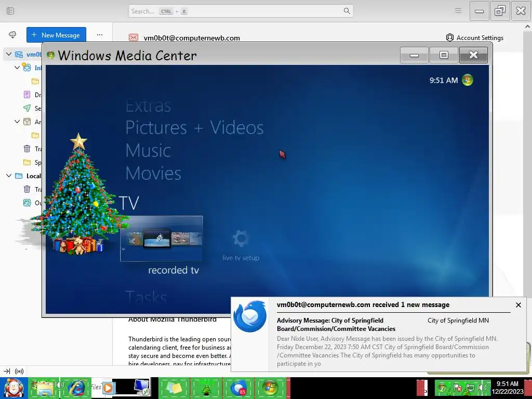Open the folder pane options three-dot menu
The height and width of the screenshot is (399, 532).
click(x=99, y=35)
